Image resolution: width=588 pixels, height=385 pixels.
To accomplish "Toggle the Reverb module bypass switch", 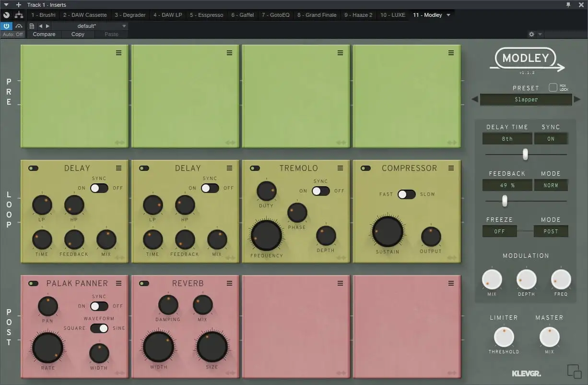I will (x=144, y=284).
